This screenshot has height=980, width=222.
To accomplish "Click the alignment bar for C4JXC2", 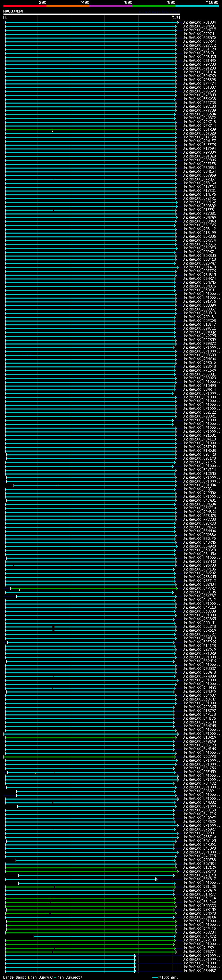I will 104,937.
